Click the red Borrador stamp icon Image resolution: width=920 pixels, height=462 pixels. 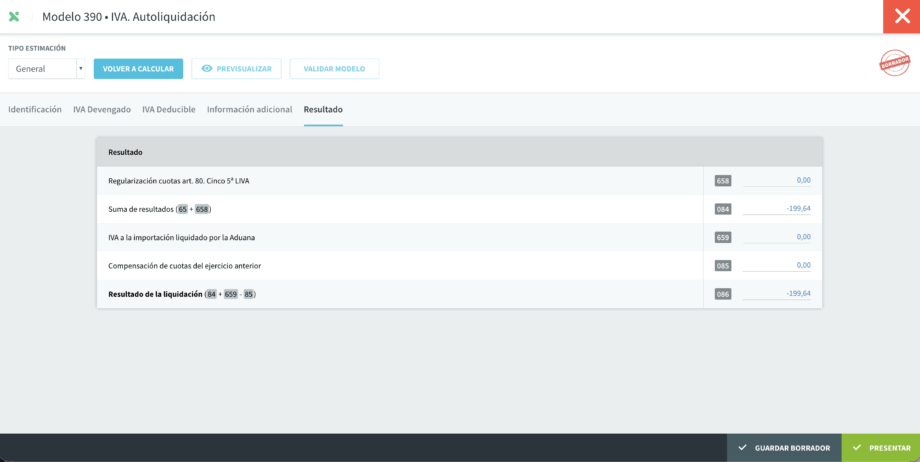[894, 62]
